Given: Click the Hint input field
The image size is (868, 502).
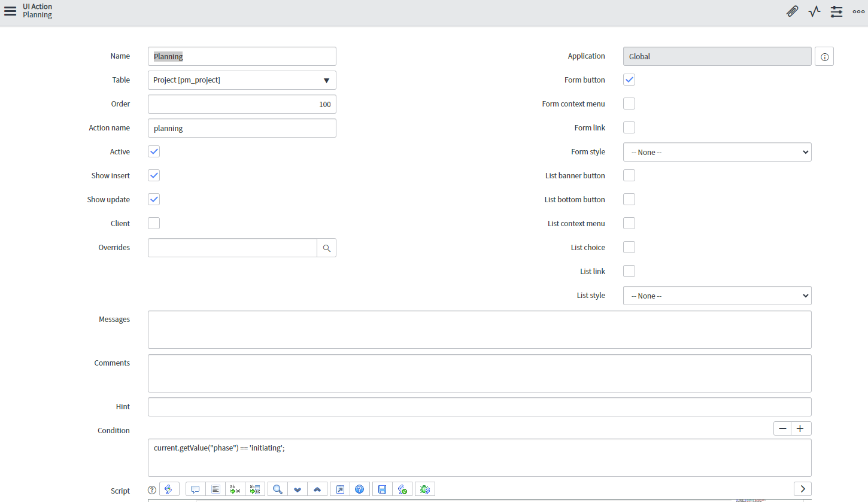Looking at the screenshot, I should pos(479,407).
